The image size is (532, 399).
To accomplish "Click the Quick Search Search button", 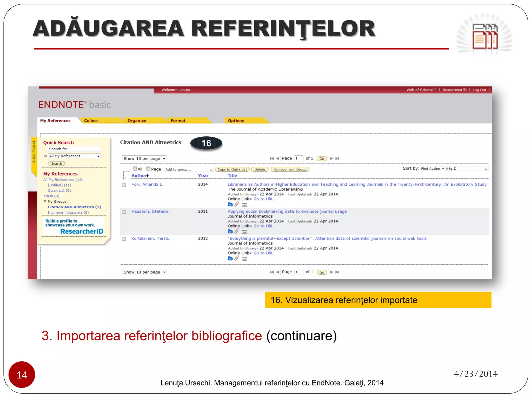I will tap(57, 164).
